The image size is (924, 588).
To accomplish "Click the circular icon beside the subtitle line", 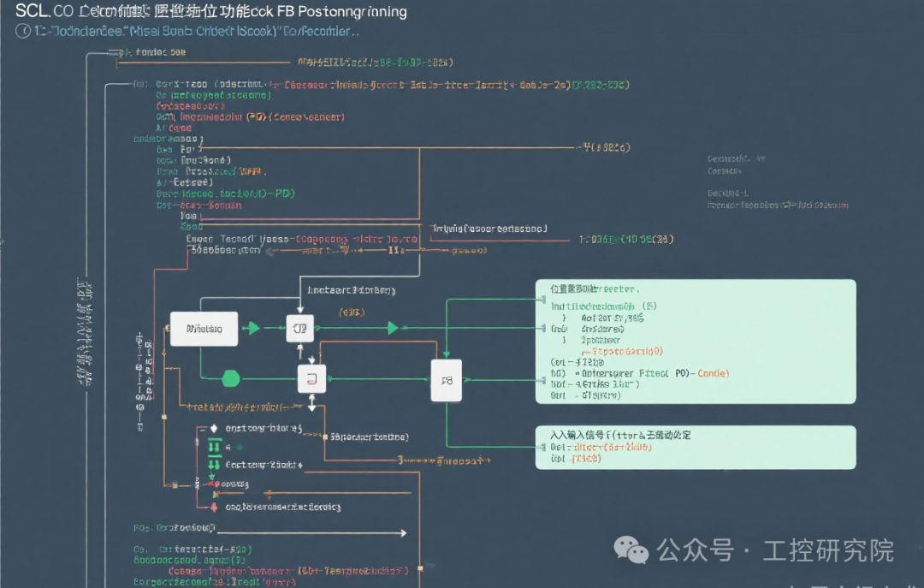I will 23,32.
